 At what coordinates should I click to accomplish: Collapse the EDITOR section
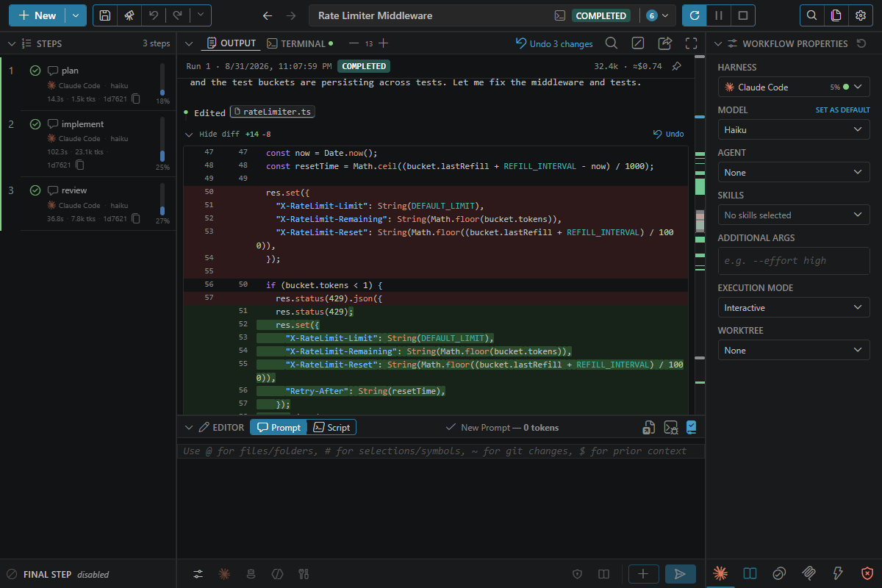[x=188, y=427]
